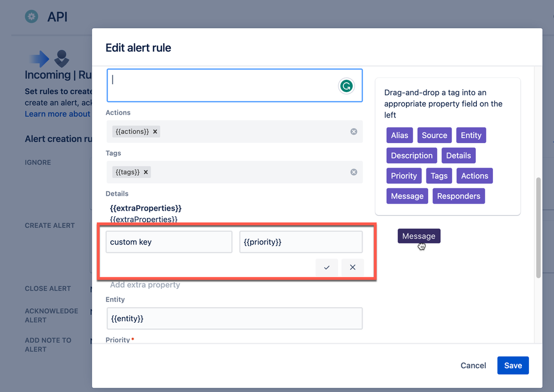This screenshot has height=392, width=554.
Task: Select CLOSE ALERT rule section
Action: pyautogui.click(x=48, y=288)
